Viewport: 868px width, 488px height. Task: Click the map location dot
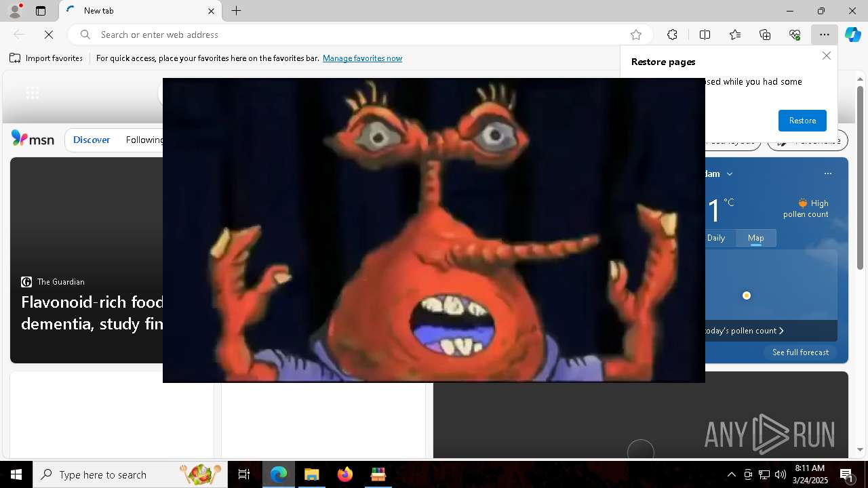(747, 296)
